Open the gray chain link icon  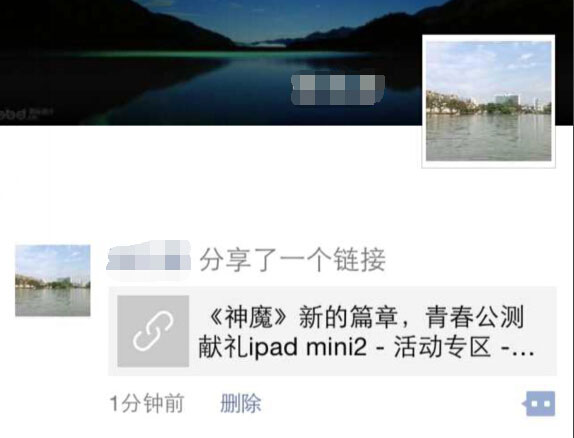point(153,331)
